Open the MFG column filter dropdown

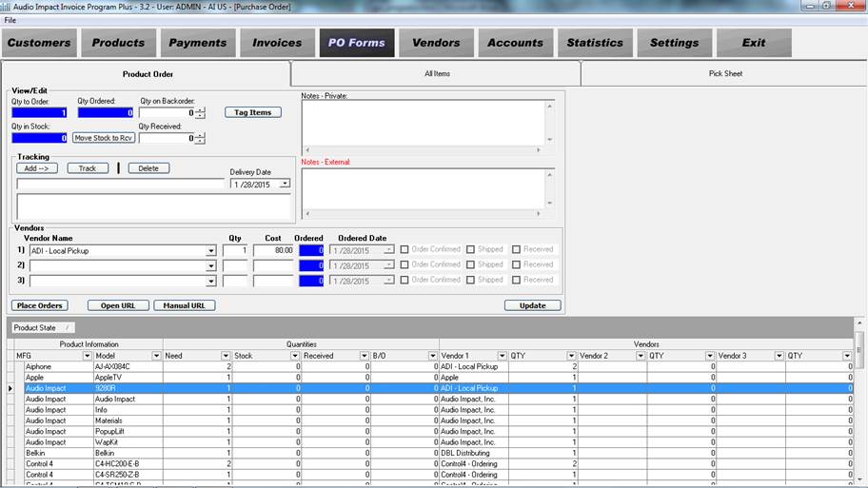pyautogui.click(x=88, y=356)
